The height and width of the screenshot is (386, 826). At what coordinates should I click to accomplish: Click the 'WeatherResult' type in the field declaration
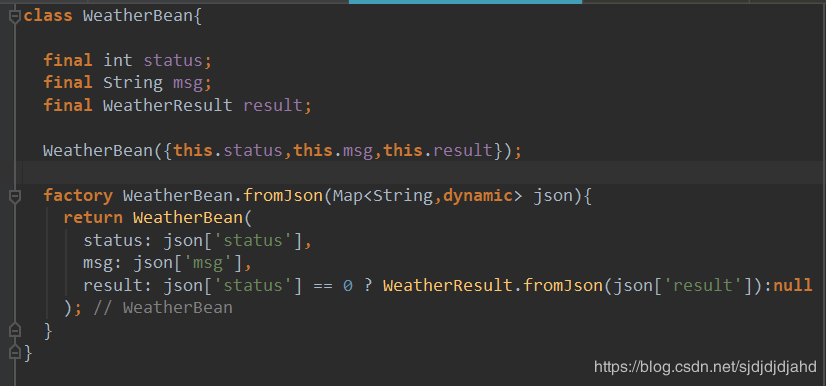coord(168,105)
